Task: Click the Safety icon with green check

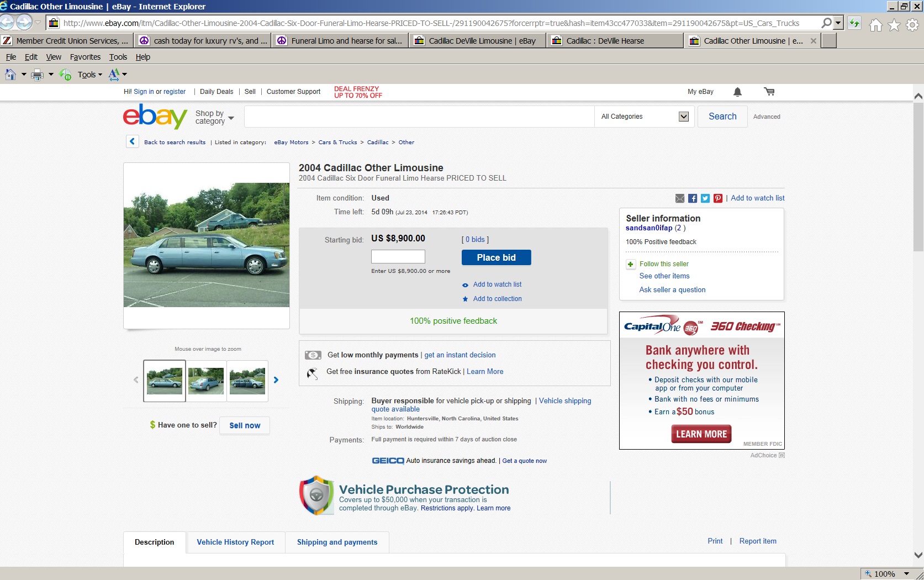Action: [65, 75]
